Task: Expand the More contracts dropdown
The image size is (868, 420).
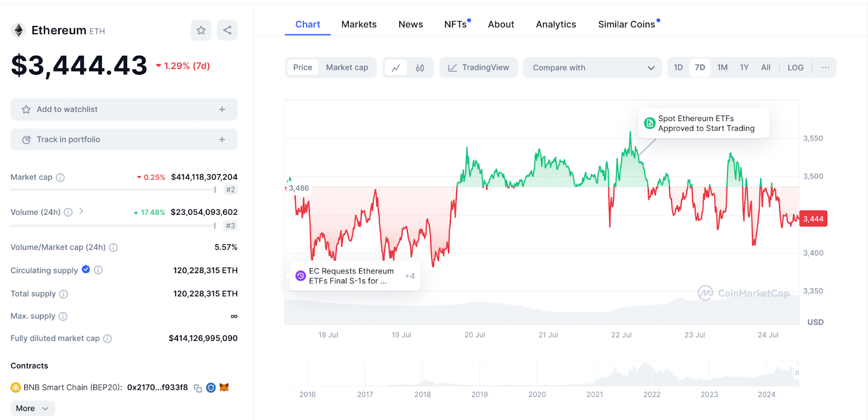Action: 33,408
